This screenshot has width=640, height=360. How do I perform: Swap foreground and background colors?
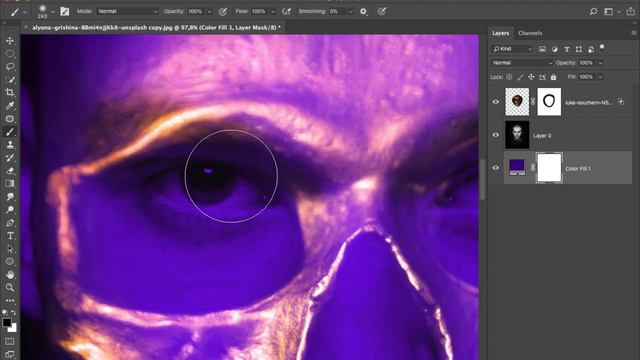point(13,313)
